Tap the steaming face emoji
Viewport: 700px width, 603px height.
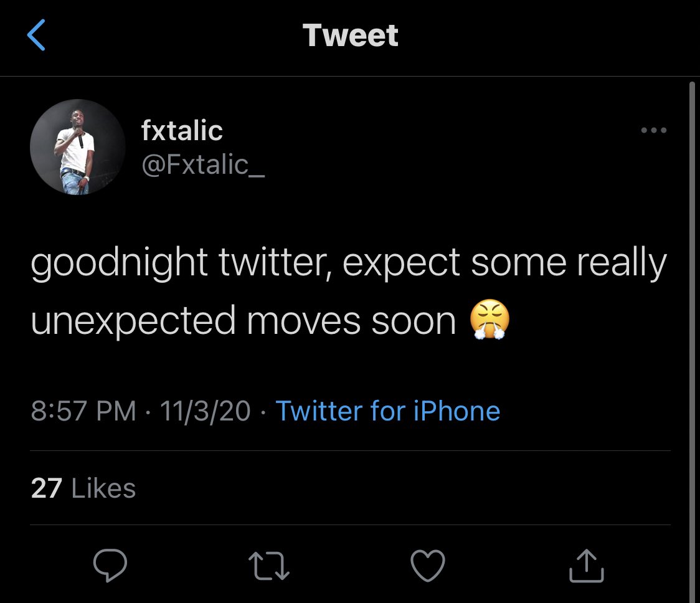coord(490,321)
